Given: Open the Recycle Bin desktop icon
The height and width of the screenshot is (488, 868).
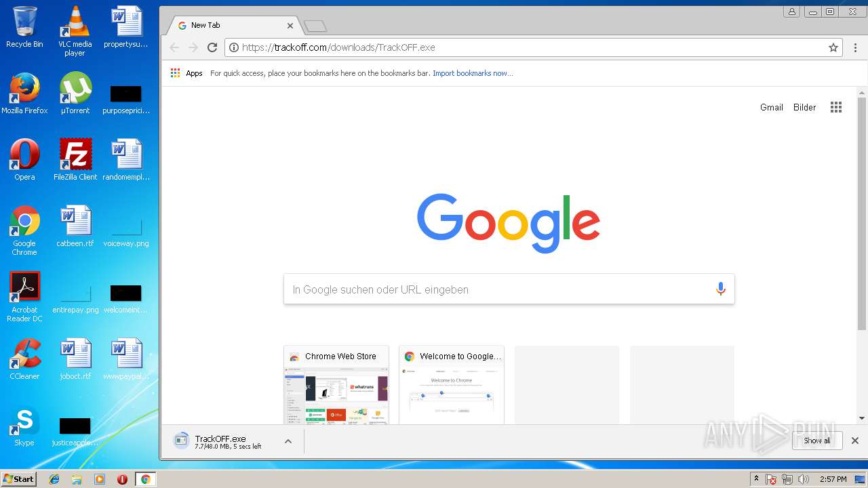Looking at the screenshot, I should tap(24, 27).
